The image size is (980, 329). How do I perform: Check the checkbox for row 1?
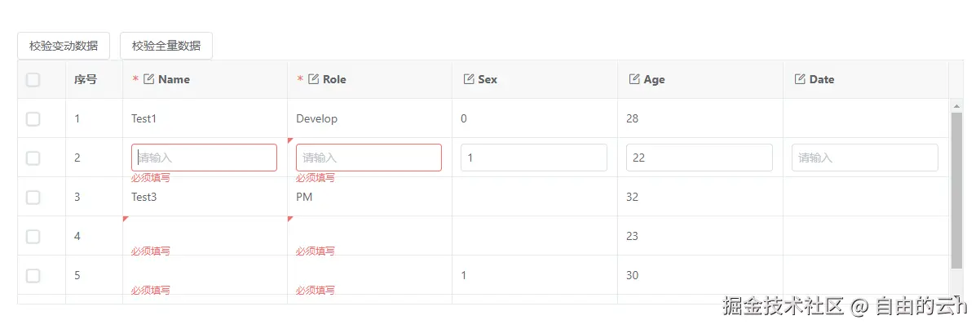(33, 119)
